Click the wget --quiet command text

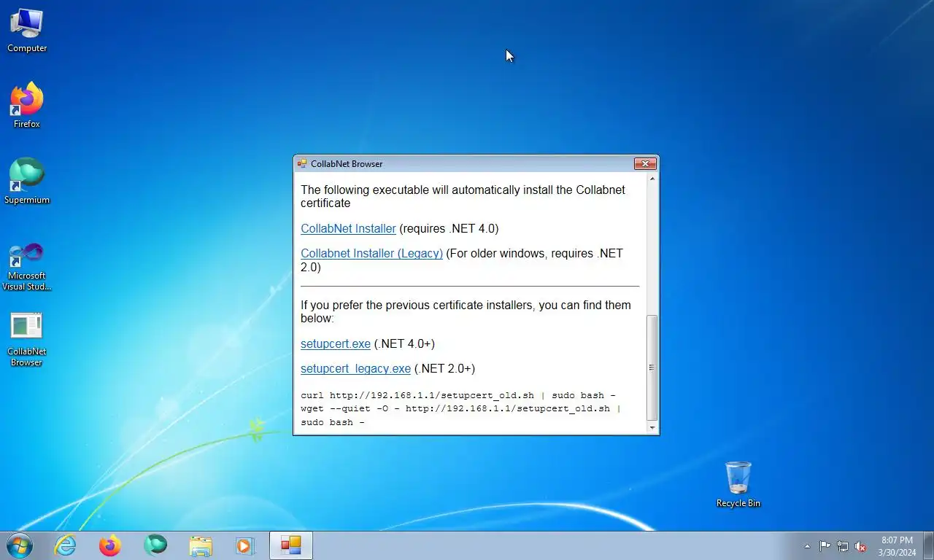(460, 416)
